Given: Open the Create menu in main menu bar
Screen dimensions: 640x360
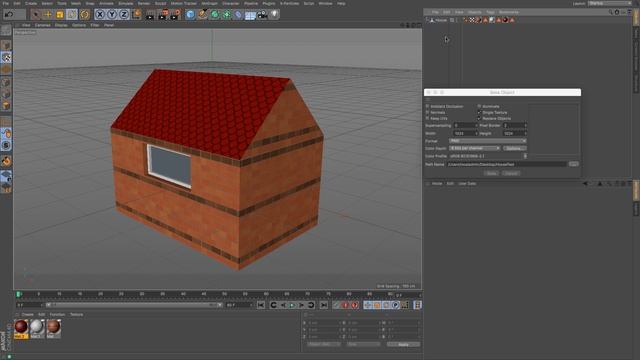Looking at the screenshot, I should 31,3.
